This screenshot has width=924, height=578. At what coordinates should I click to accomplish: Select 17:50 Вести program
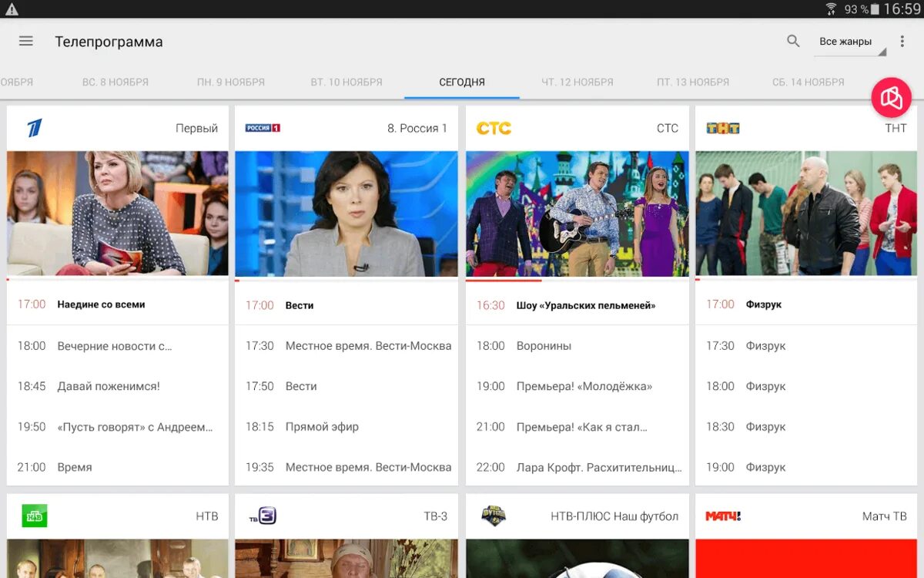346,386
